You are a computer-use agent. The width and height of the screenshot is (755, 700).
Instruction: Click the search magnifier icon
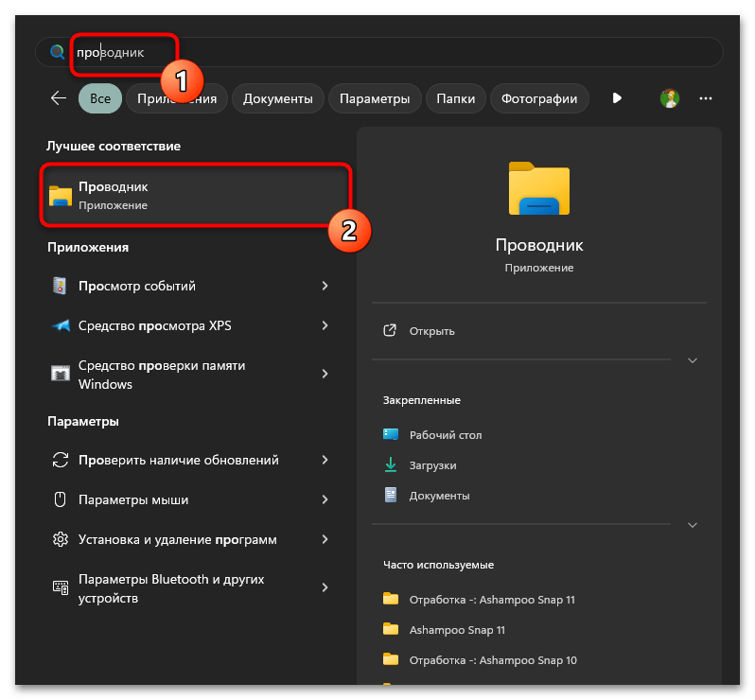click(58, 51)
